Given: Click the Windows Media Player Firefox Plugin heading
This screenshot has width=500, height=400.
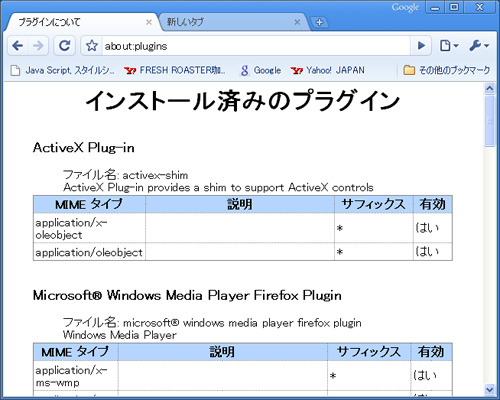Looking at the screenshot, I should 187,295.
